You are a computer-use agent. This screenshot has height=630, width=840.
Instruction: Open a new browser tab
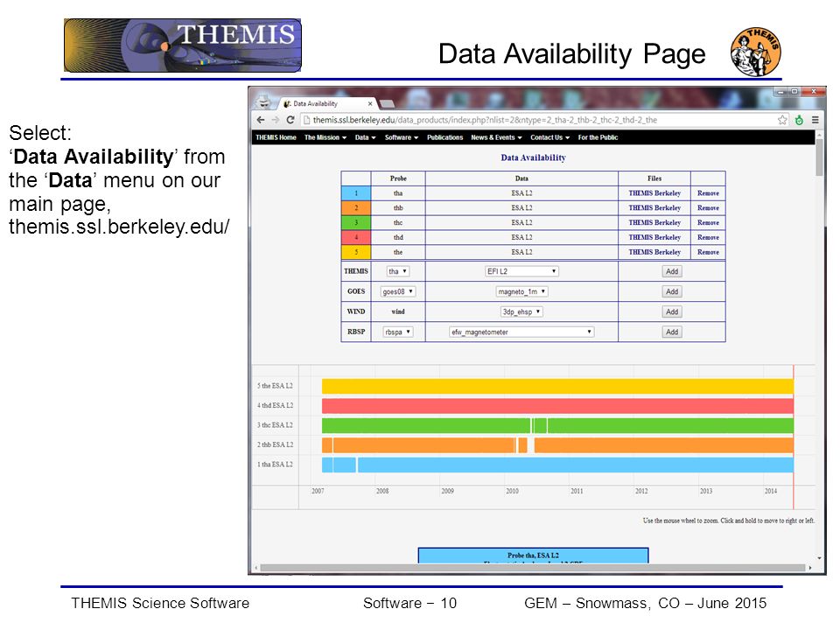[x=387, y=103]
